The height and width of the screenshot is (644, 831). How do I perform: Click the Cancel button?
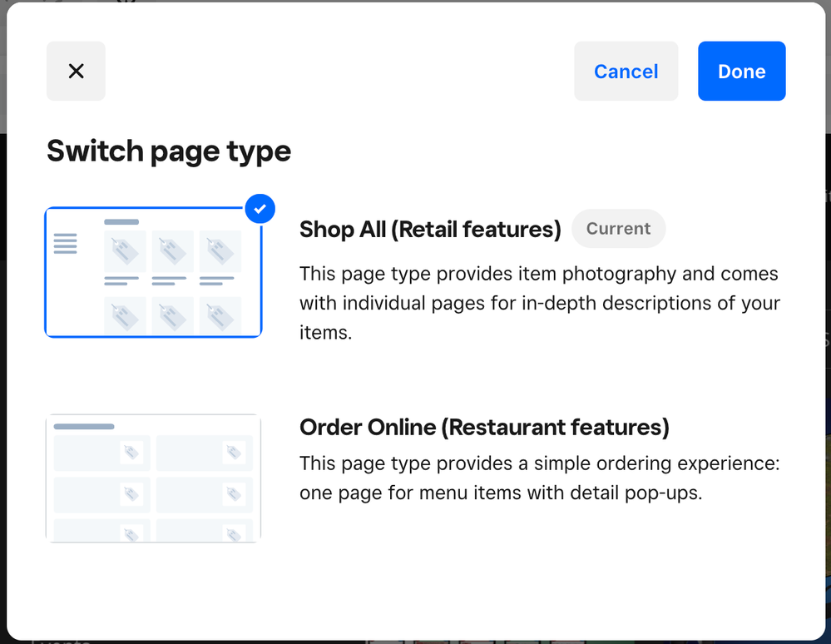coord(626,72)
